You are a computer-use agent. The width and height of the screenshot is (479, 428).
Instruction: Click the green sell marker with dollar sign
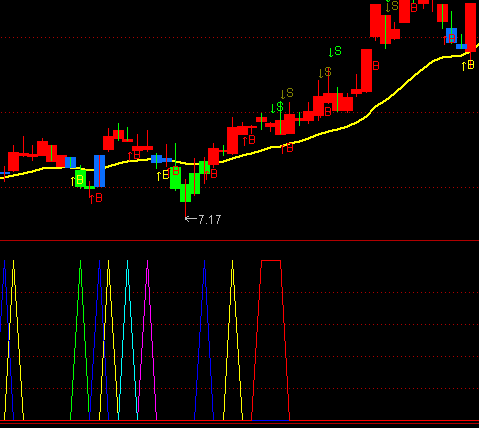[x=277, y=107]
